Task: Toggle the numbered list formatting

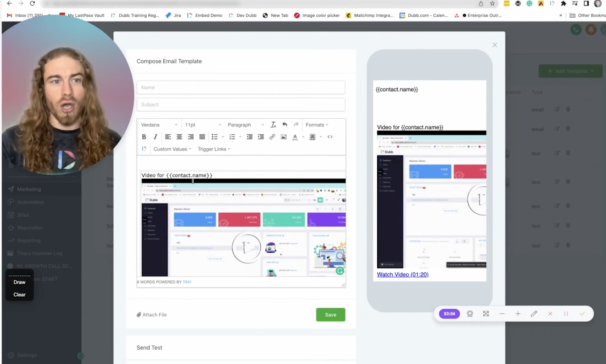Action: [232, 137]
